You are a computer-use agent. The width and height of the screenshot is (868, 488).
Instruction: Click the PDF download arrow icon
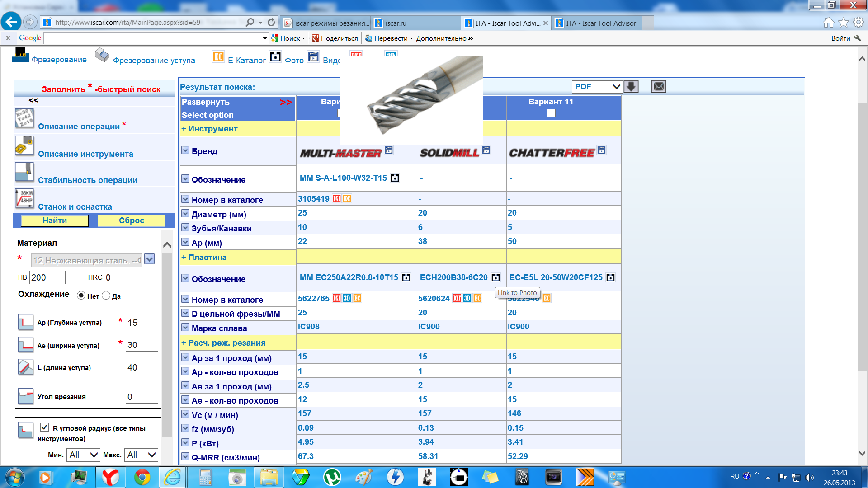click(x=631, y=86)
